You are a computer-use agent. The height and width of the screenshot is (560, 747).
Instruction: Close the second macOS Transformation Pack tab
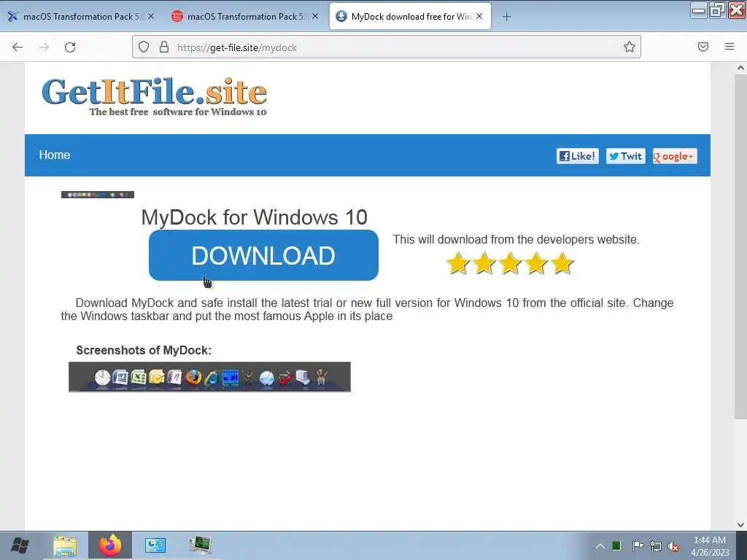315,16
